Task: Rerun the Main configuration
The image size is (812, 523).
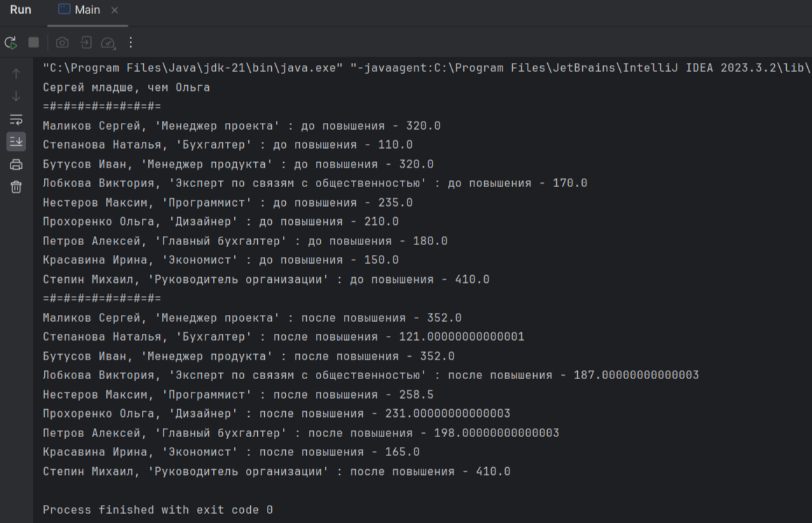Action: (12, 42)
